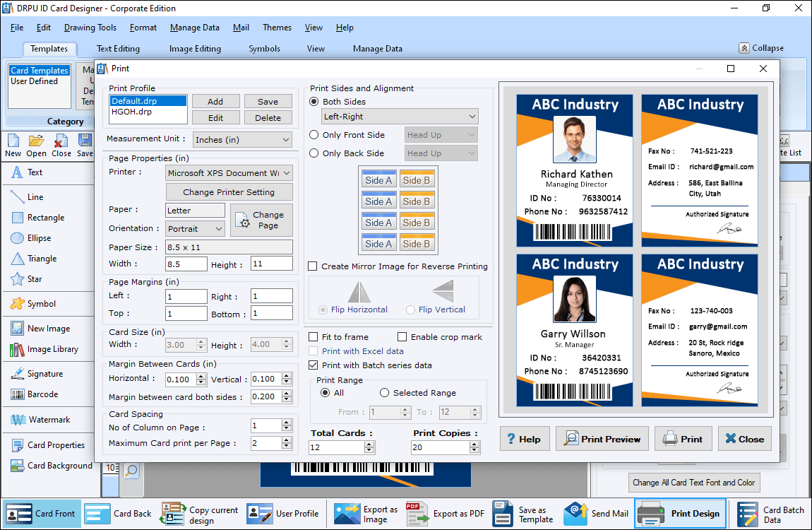
Task: Export as PDF
Action: [x=446, y=514]
